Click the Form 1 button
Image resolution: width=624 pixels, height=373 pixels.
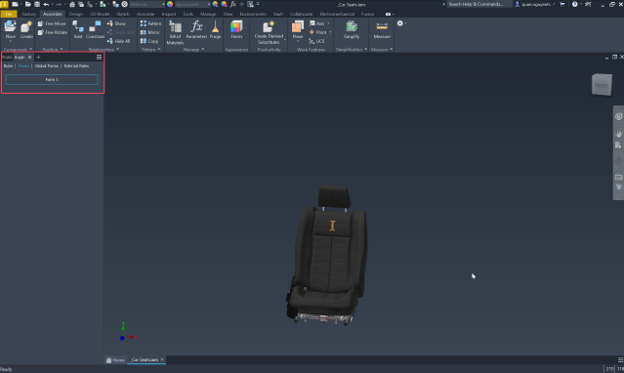click(x=52, y=80)
